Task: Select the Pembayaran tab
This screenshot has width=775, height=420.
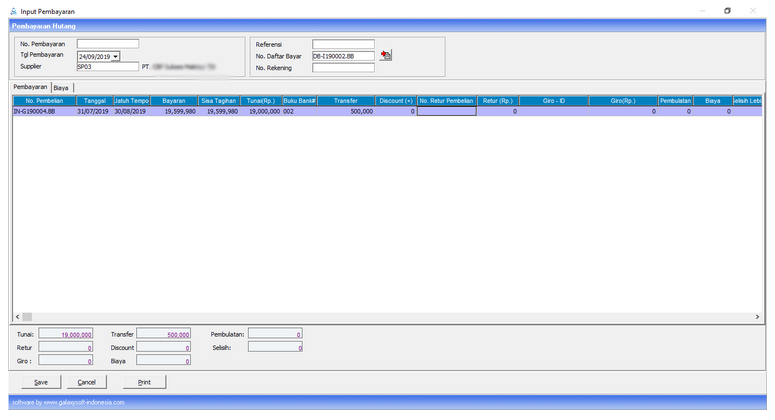Action: coord(30,88)
